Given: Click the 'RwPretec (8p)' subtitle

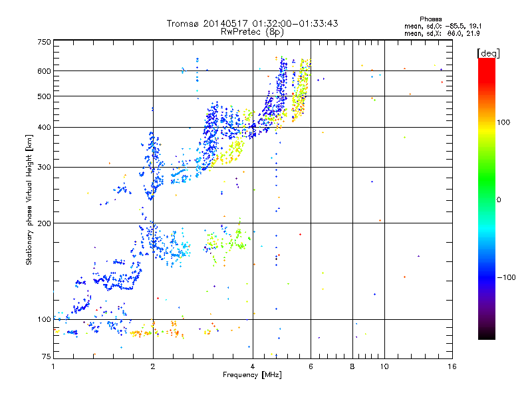Looking at the screenshot, I should click(252, 32).
